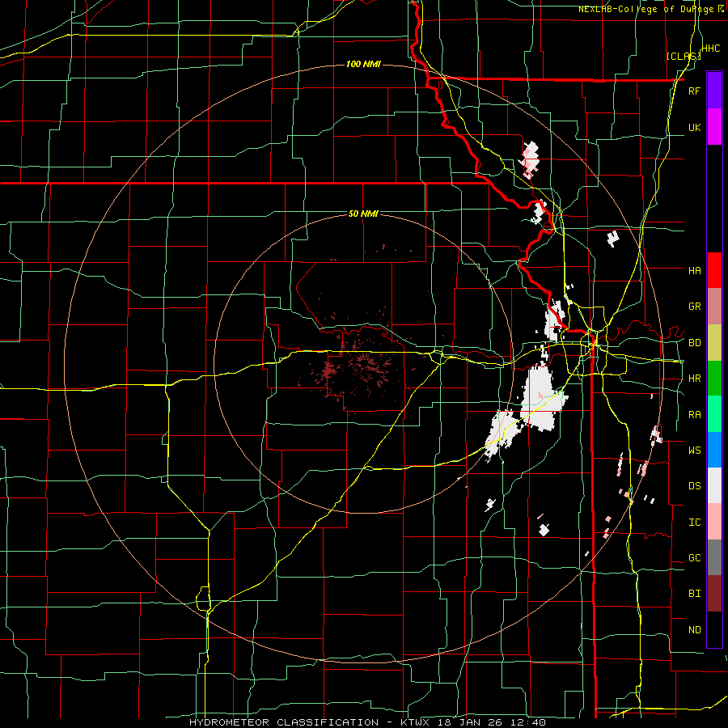The width and height of the screenshot is (728, 728).
Task: Click the UK magenta legend swatch
Action: tap(714, 126)
